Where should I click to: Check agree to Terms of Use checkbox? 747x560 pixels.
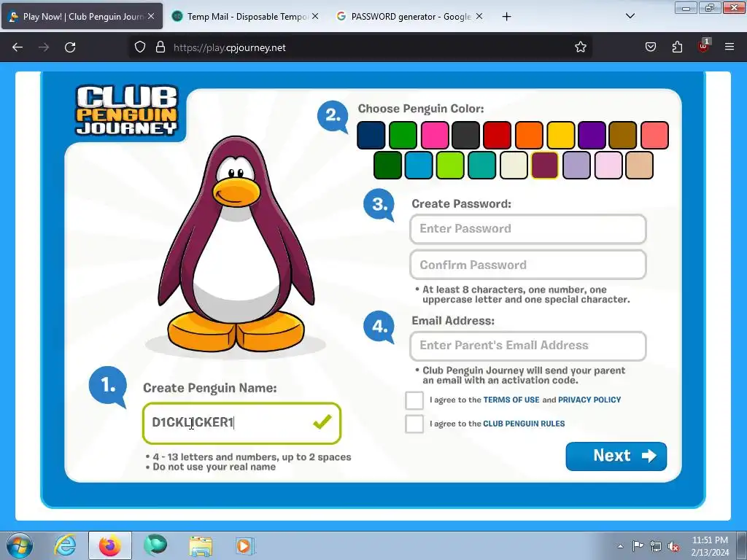(414, 400)
